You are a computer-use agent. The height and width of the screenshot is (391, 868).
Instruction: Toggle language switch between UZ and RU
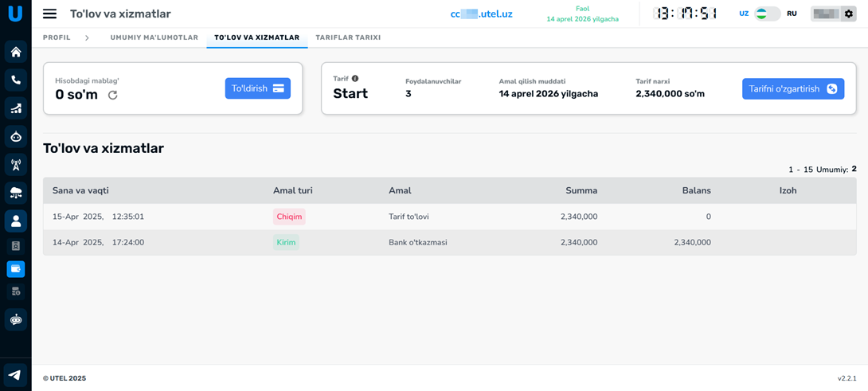coord(767,14)
